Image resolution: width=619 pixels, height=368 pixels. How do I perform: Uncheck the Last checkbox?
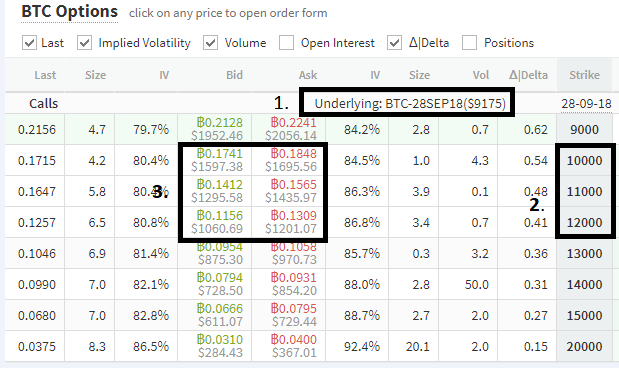pyautogui.click(x=29, y=43)
